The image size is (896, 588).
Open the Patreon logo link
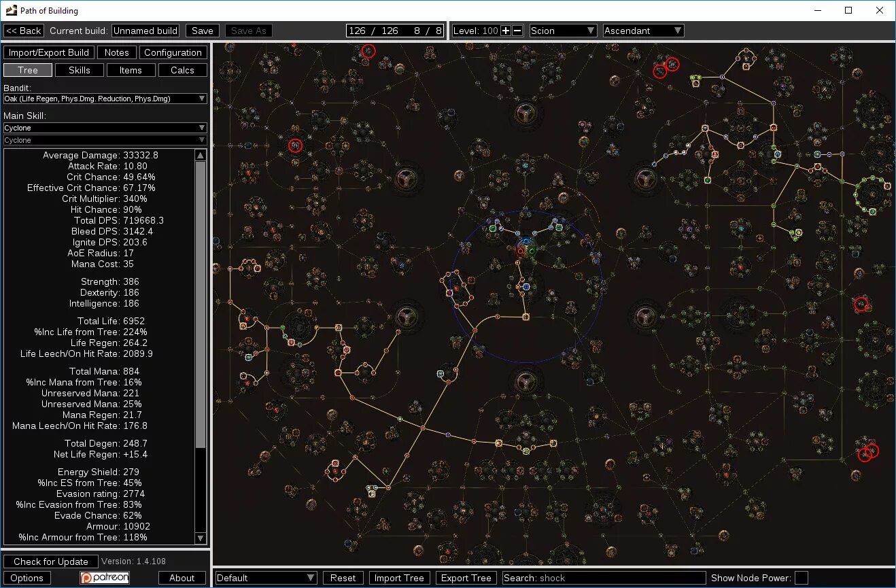pos(104,578)
